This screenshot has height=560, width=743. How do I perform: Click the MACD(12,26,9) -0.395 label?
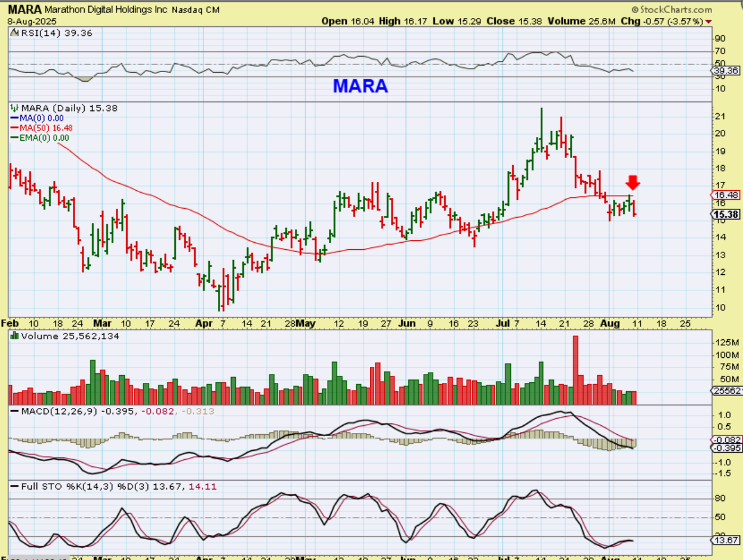[78, 412]
